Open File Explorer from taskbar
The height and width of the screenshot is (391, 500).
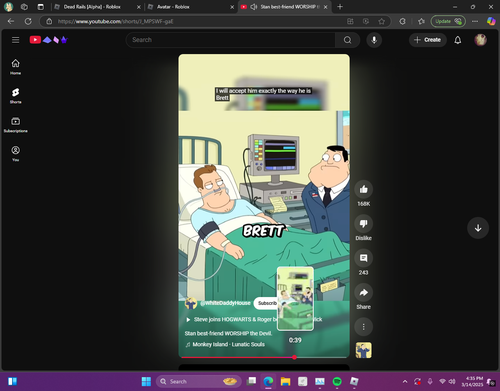(x=285, y=381)
